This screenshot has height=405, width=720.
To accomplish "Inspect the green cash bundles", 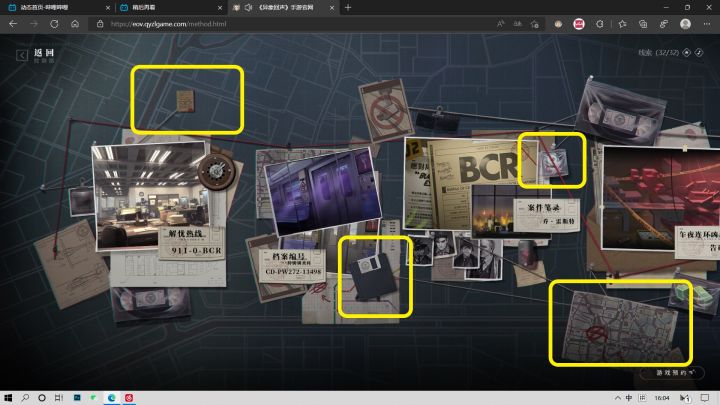I will click(x=692, y=294).
